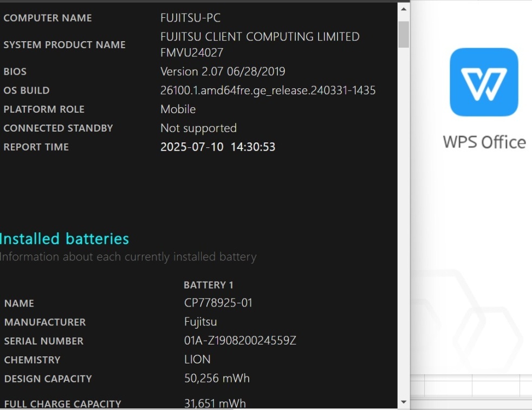Click the Mobile platform role value
Screen dimensions: 532x410
point(178,109)
